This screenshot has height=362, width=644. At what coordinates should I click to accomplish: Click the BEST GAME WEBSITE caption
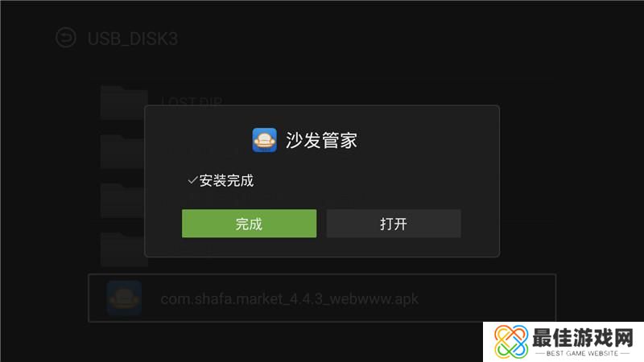(x=582, y=353)
